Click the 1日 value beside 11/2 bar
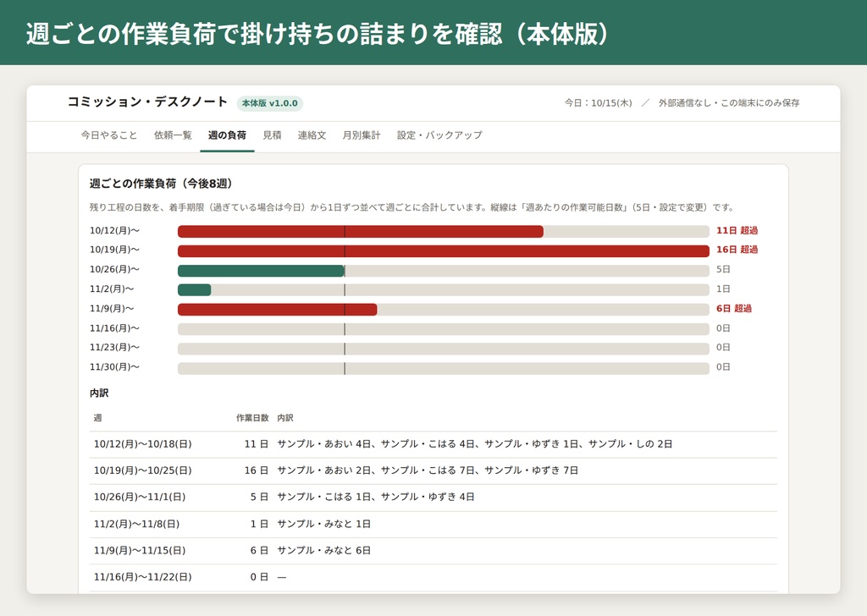Screen dimensions: 867x616 pyautogui.click(x=723, y=289)
